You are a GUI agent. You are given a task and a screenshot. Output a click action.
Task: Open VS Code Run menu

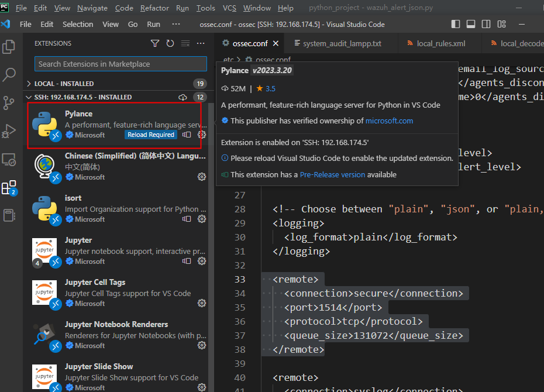[x=153, y=25]
